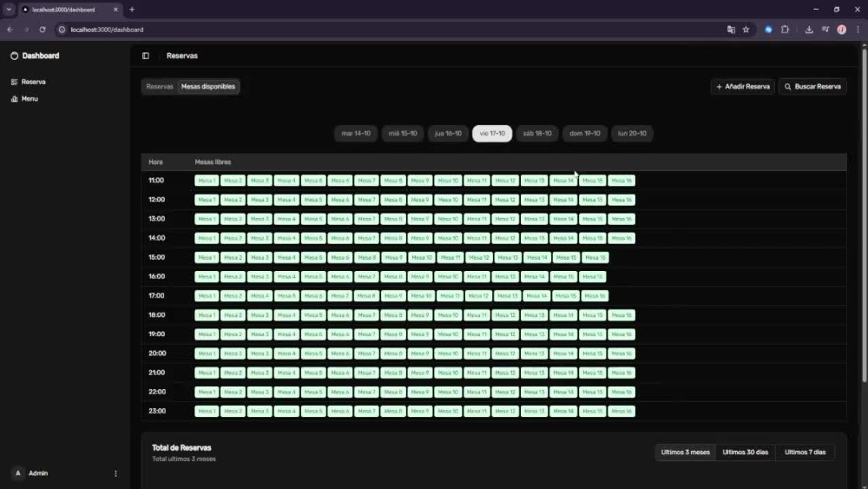Click Mesa 7 in the 22:00 row

pyautogui.click(x=366, y=392)
